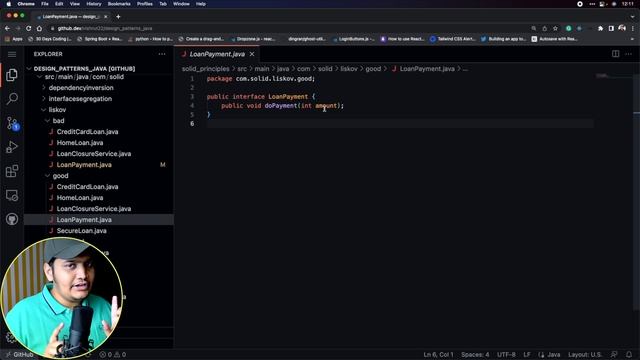The width and height of the screenshot is (640, 360).
Task: Show errors and warnings count in status bar
Action: 113,354
